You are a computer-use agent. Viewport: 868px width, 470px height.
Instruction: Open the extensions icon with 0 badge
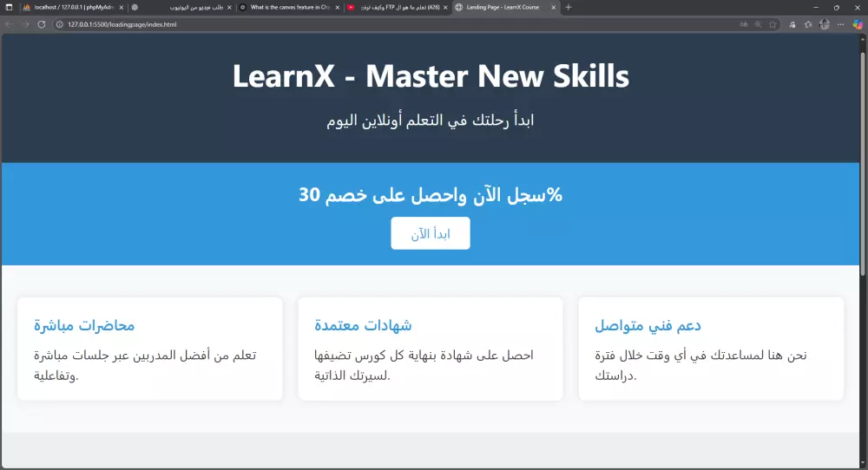click(x=792, y=24)
